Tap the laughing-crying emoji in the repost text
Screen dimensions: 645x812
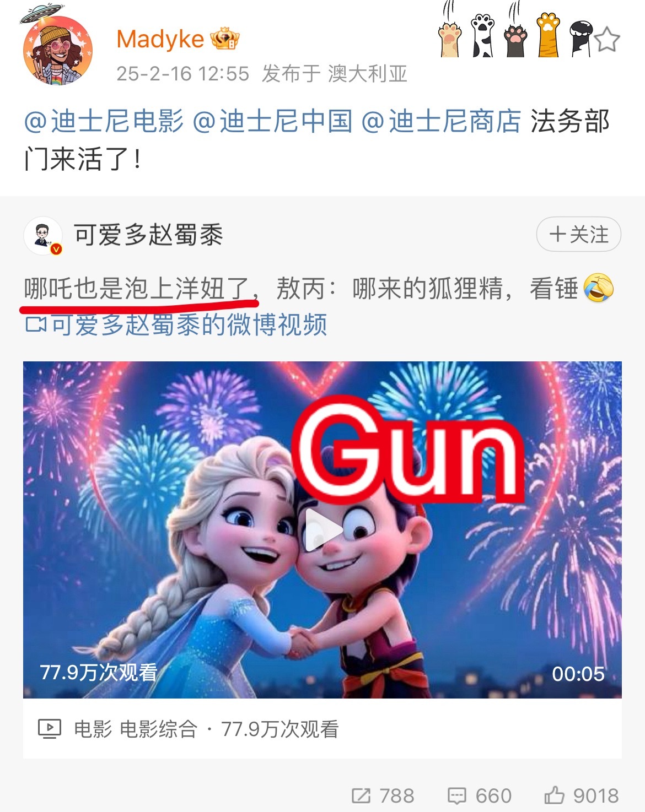point(598,288)
